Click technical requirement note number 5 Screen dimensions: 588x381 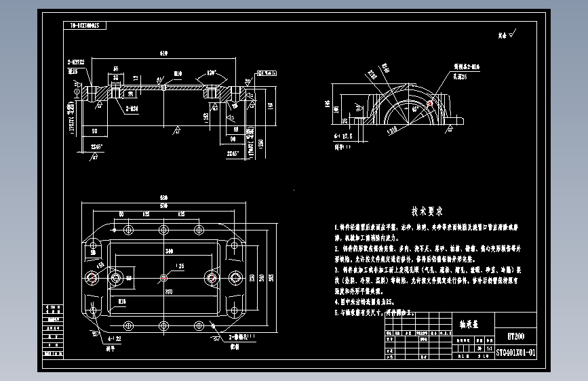click(374, 313)
